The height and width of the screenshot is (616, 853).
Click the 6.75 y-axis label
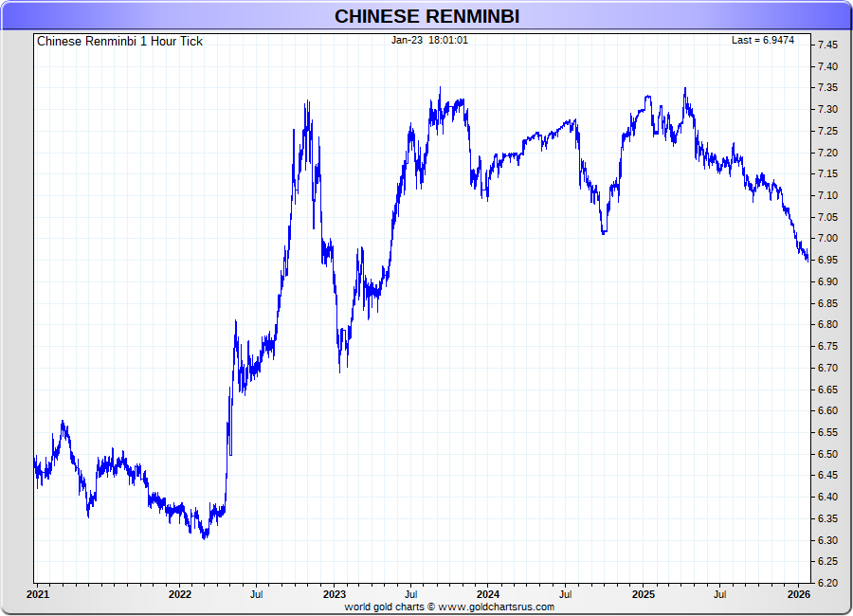point(827,346)
